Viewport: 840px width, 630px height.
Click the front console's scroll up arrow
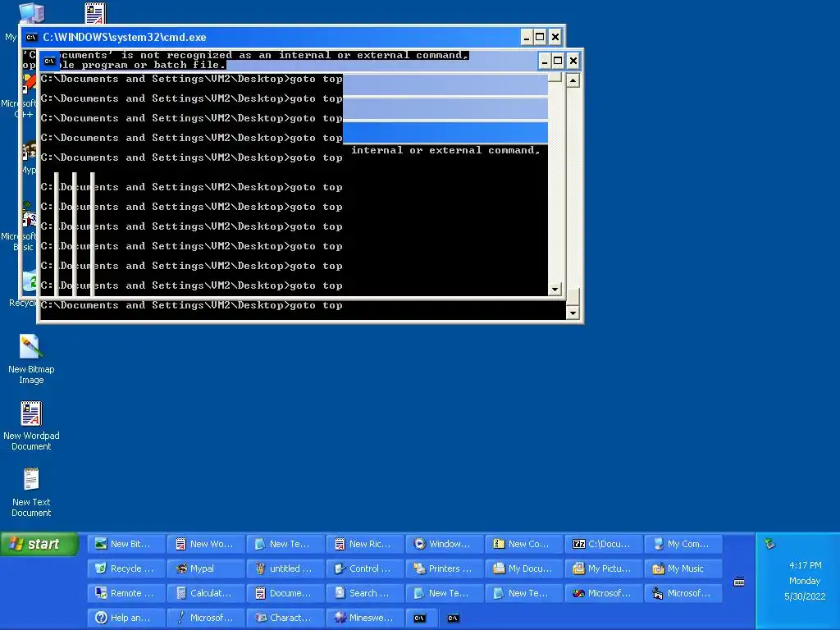pyautogui.click(x=573, y=81)
